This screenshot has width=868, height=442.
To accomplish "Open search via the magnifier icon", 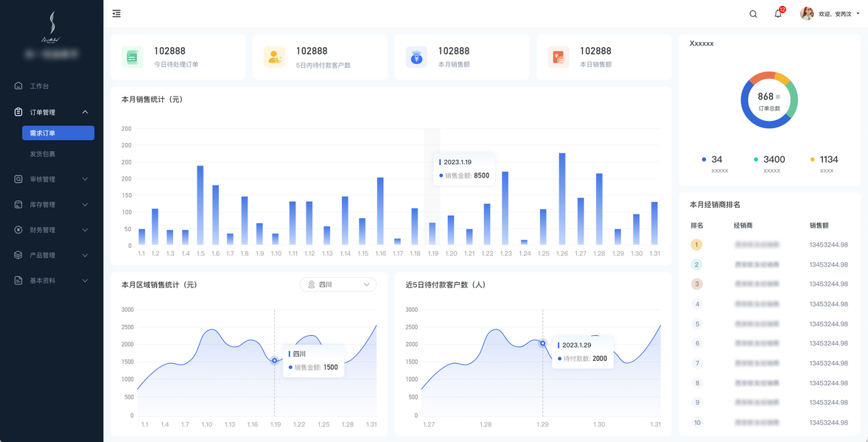I will click(x=753, y=15).
